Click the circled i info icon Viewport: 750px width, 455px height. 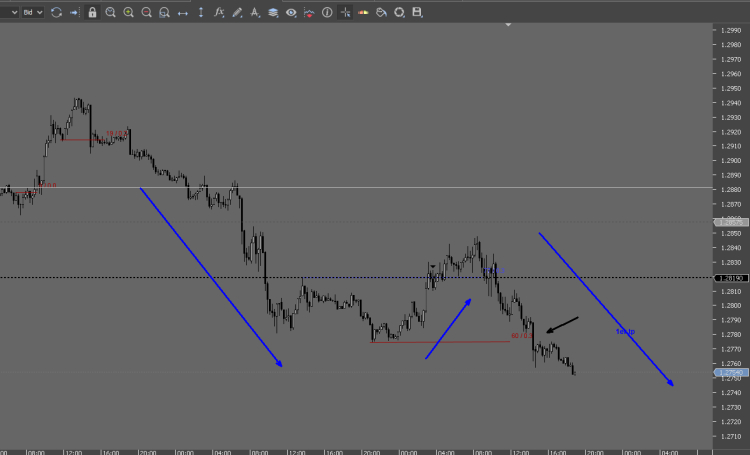tap(327, 12)
